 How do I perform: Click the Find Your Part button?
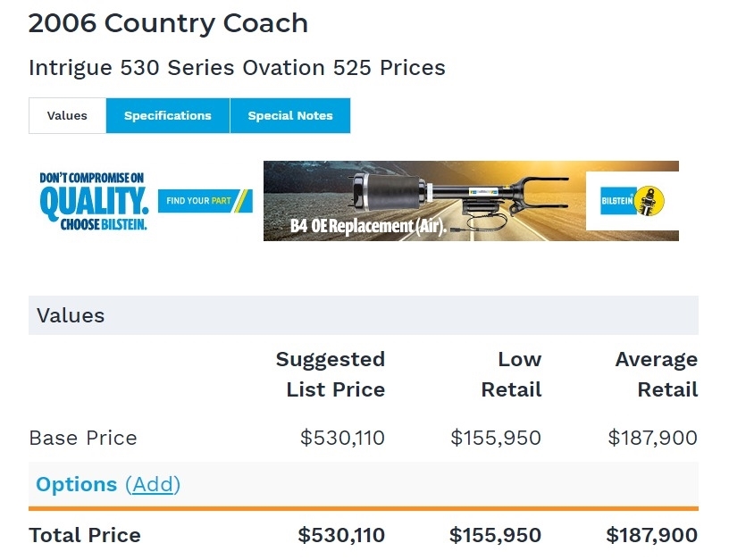(x=205, y=201)
